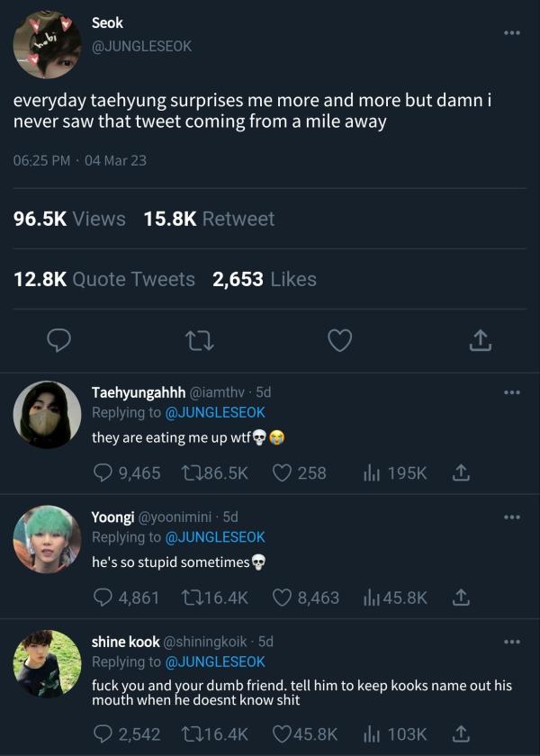Open more options on Seok's tweet
This screenshot has width=540, height=756.
pyautogui.click(x=512, y=33)
